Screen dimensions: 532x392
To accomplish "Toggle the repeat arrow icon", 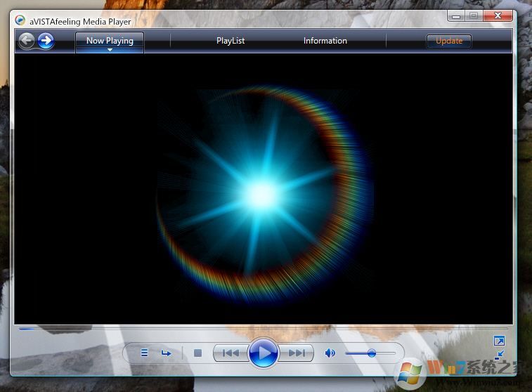I will pyautogui.click(x=167, y=353).
